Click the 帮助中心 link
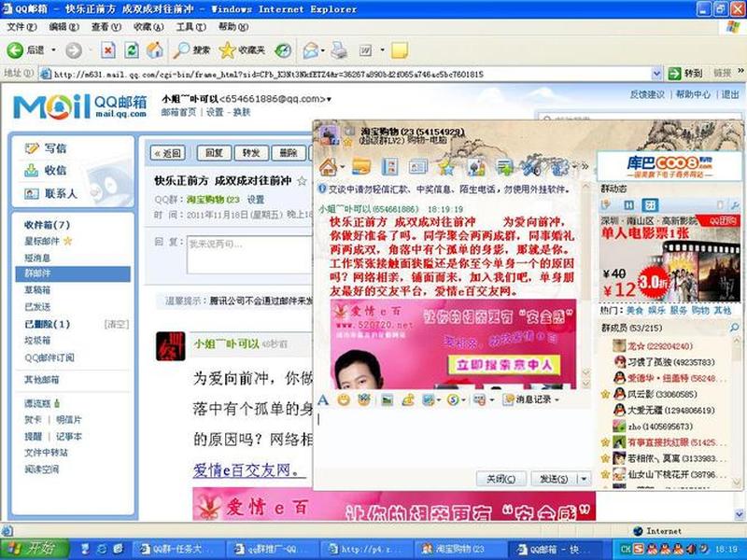747x560 pixels. click(x=693, y=95)
